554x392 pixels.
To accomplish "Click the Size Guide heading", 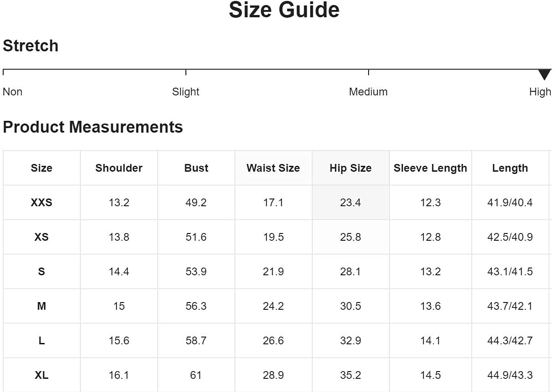I will click(x=284, y=10).
